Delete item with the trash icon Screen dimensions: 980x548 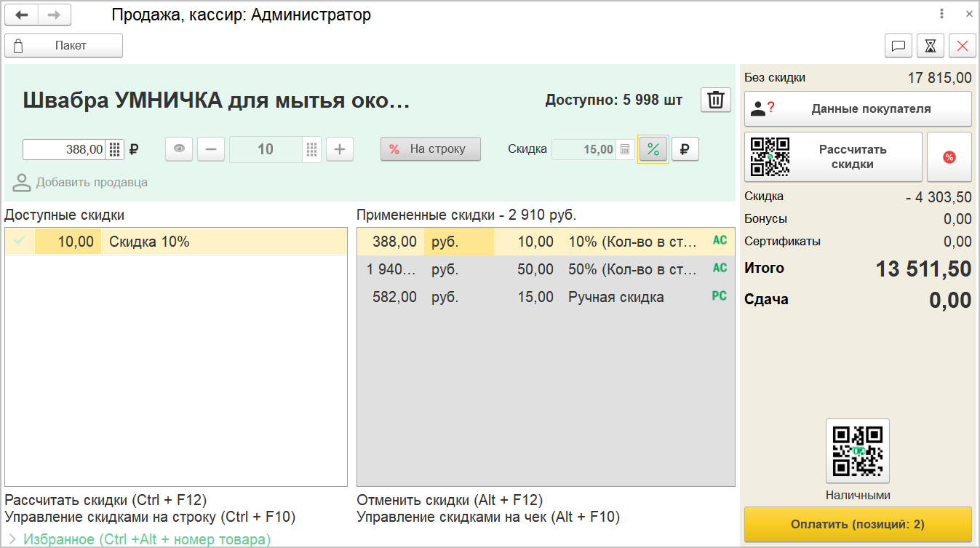pos(716,100)
